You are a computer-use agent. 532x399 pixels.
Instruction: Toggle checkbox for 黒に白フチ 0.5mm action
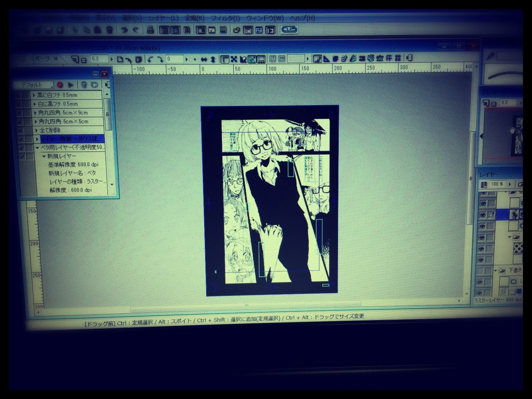[18, 95]
